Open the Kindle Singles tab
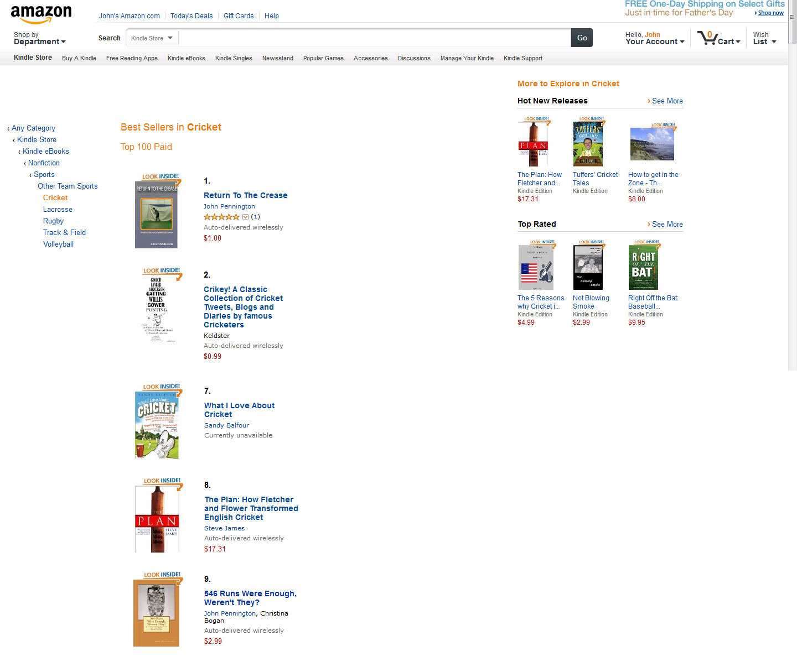The width and height of the screenshot is (797, 672). [234, 58]
